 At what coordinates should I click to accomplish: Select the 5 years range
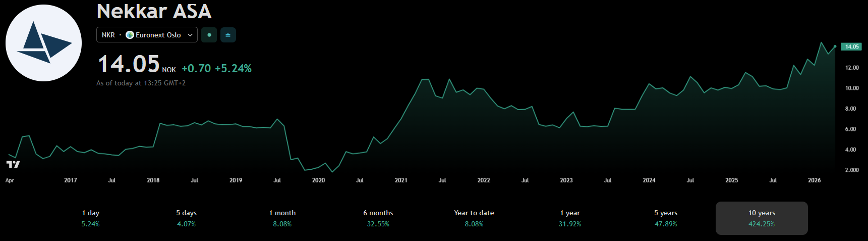click(666, 218)
